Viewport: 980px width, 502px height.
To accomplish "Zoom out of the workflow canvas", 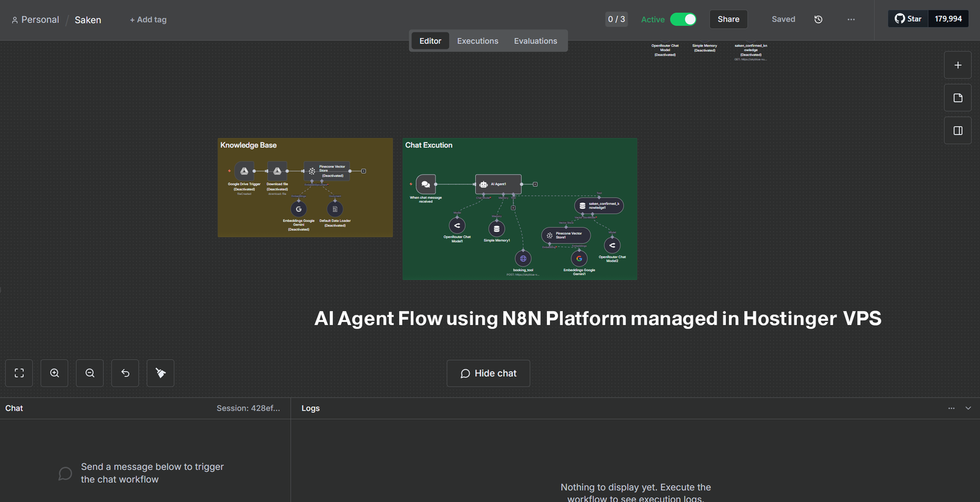I will [90, 373].
